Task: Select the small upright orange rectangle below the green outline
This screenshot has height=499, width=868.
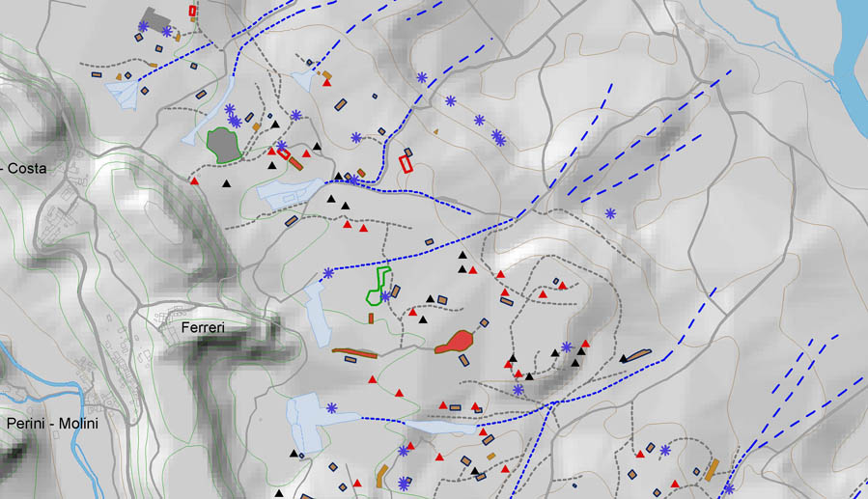Action: coord(371,319)
